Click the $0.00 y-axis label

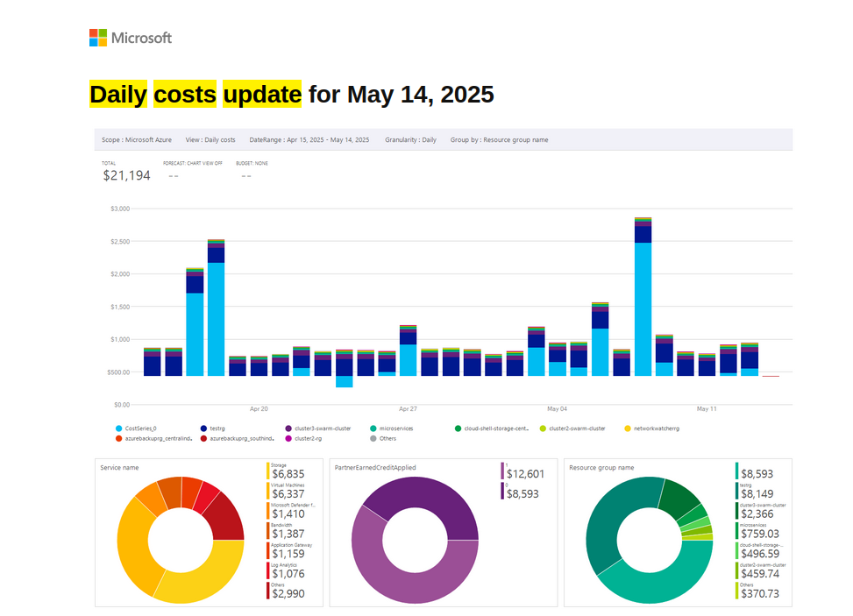(122, 405)
